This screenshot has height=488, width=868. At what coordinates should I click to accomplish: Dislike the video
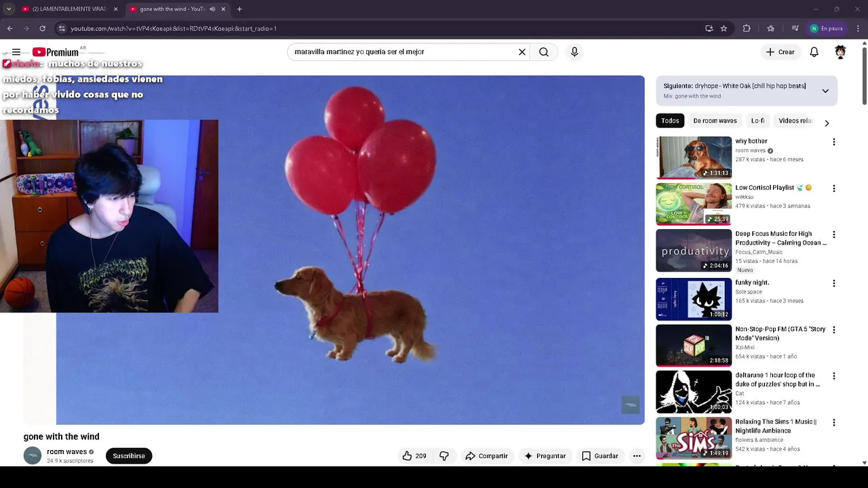pyautogui.click(x=444, y=456)
